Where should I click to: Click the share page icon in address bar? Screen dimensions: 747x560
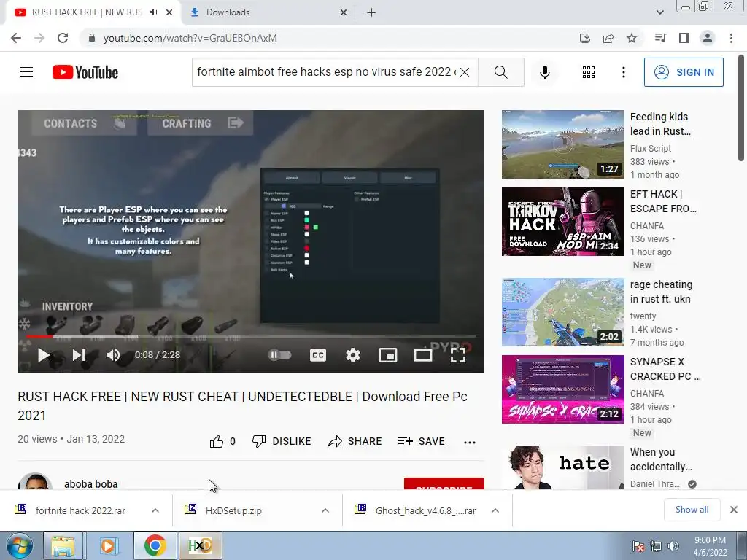[608, 38]
